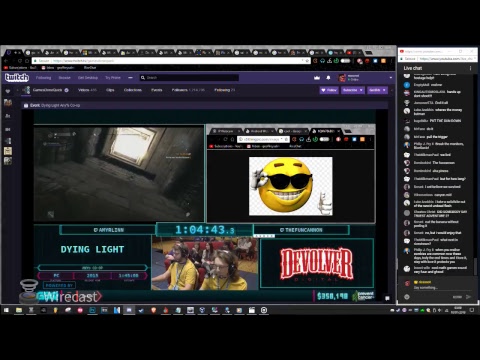
Task: Bookmark this page with star icon
Action: (307, 61)
